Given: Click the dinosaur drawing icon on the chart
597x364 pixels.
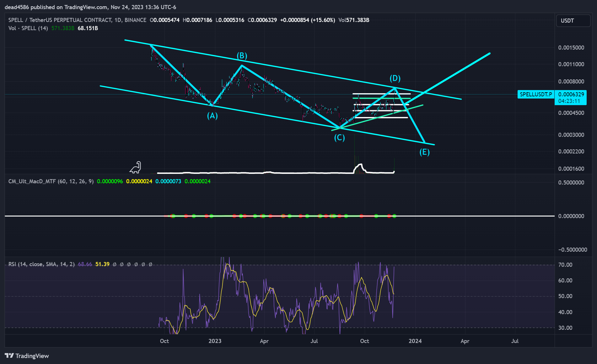Looking at the screenshot, I should (136, 168).
